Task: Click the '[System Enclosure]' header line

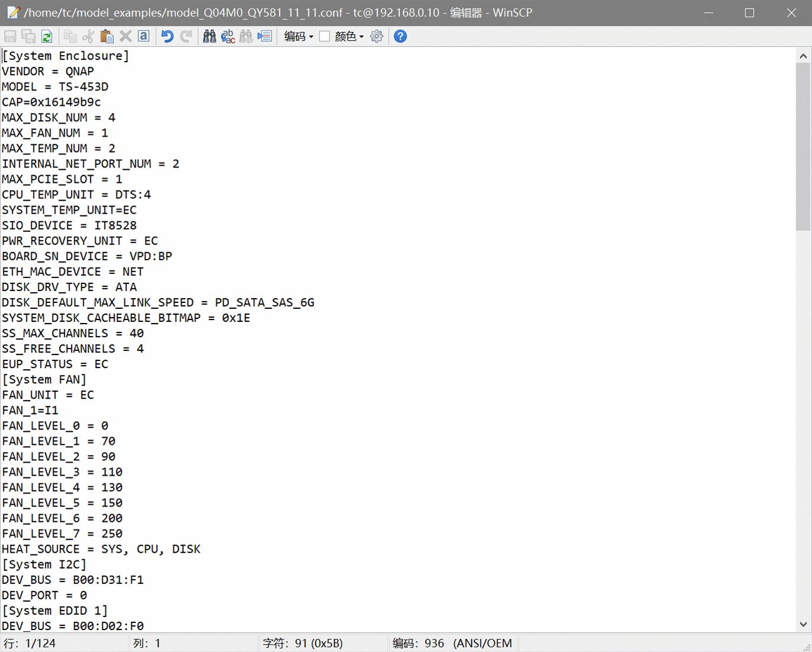Action: 66,56
